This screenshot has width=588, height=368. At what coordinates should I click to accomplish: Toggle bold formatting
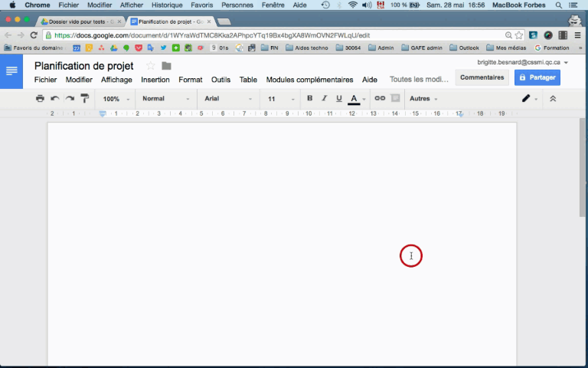pyautogui.click(x=309, y=99)
